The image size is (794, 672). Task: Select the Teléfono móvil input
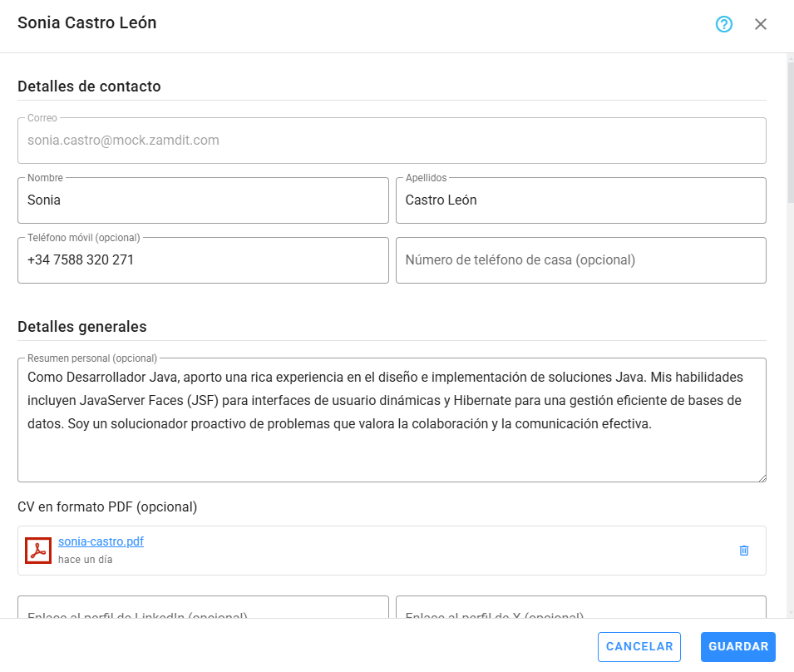203,260
